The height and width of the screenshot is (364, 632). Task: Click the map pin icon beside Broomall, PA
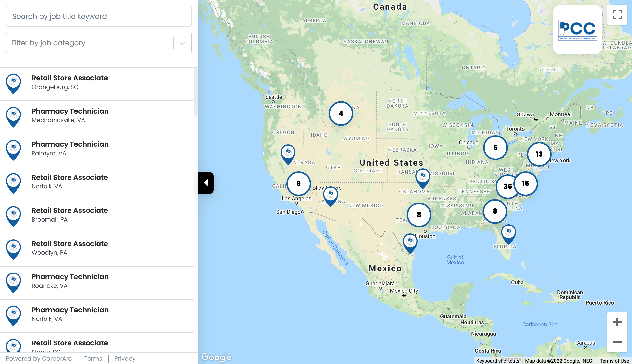tap(14, 216)
